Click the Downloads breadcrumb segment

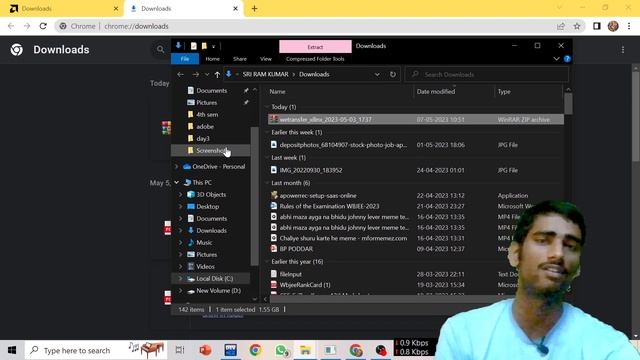click(314, 74)
